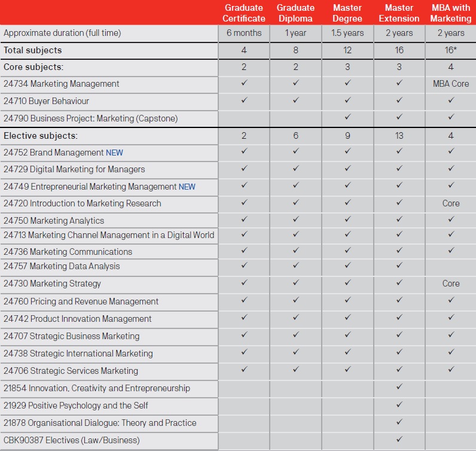Click the Master Extension column header
The image size is (476, 451).
399,13
